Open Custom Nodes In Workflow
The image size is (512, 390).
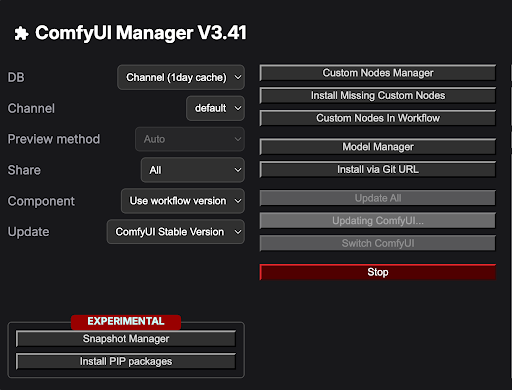pos(378,118)
